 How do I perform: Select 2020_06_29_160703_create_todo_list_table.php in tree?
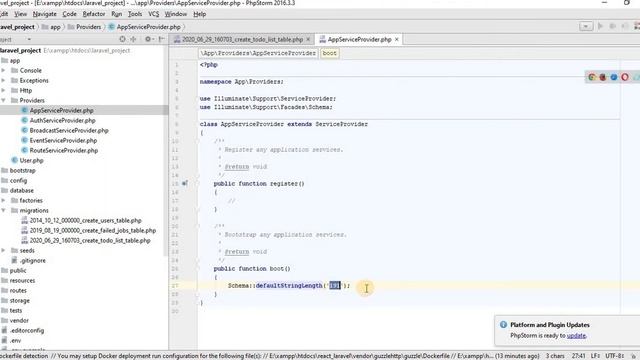coord(90,240)
